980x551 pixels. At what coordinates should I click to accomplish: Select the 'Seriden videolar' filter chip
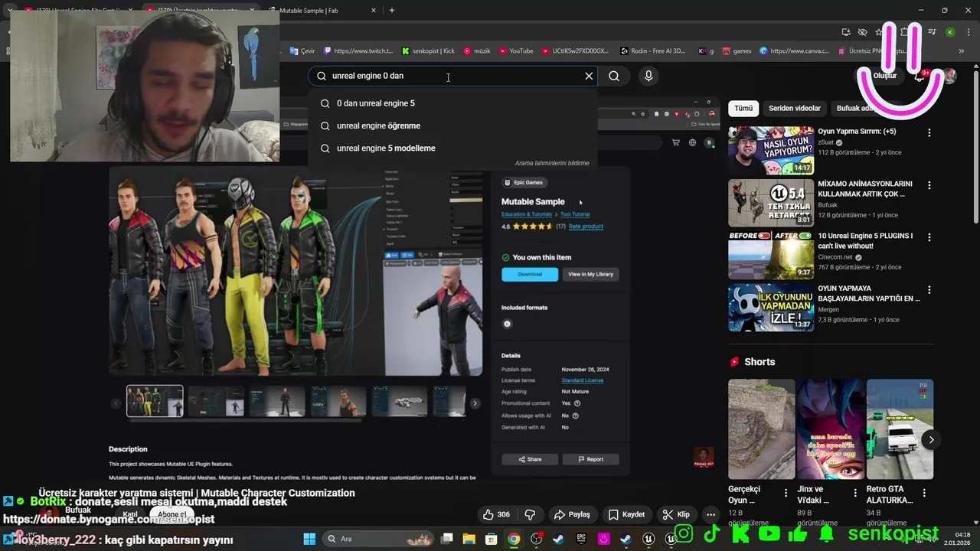[x=795, y=108]
